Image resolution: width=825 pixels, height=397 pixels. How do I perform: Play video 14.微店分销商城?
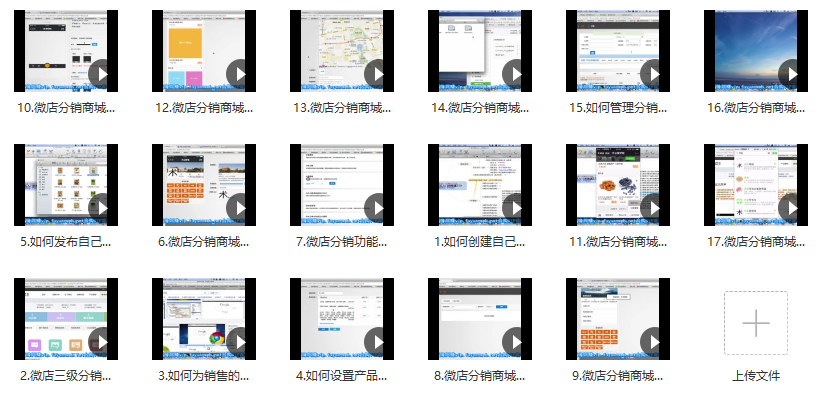(515, 74)
